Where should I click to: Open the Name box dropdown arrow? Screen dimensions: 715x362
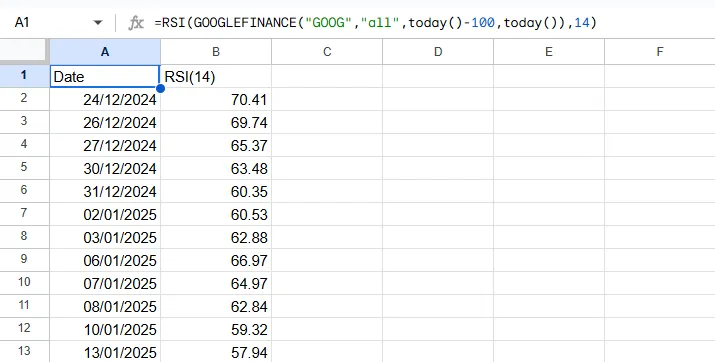click(x=98, y=22)
